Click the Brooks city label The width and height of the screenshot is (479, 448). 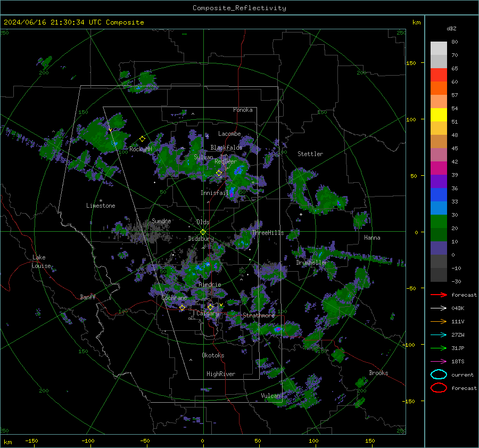pos(378,373)
